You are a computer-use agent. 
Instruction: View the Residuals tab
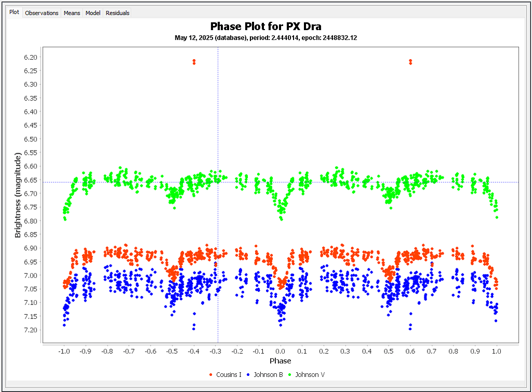117,13
